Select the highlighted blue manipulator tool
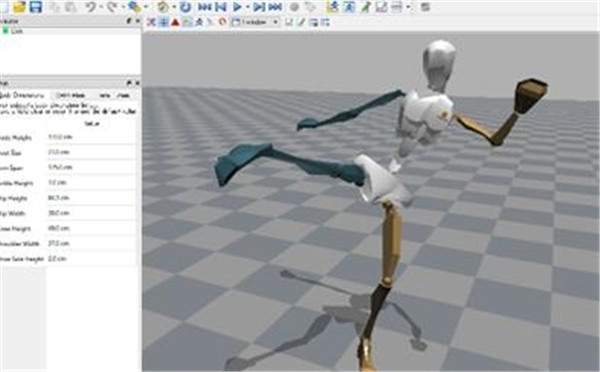 [163, 22]
